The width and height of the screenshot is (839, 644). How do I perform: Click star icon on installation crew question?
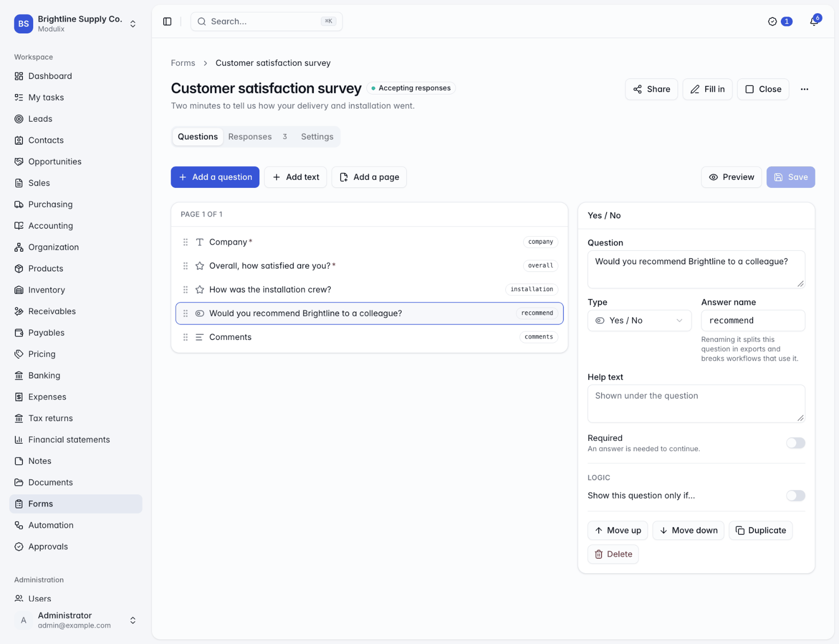coord(200,289)
